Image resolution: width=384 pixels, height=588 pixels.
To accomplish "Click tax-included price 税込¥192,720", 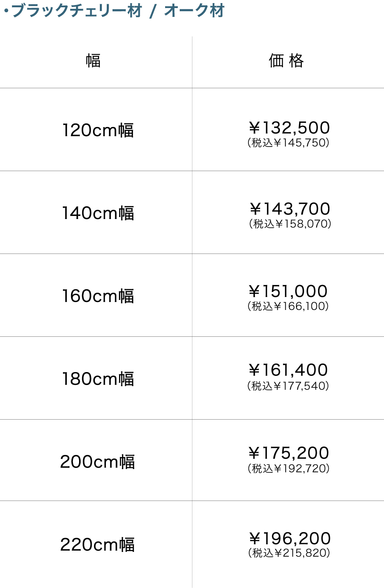I will (289, 468).
